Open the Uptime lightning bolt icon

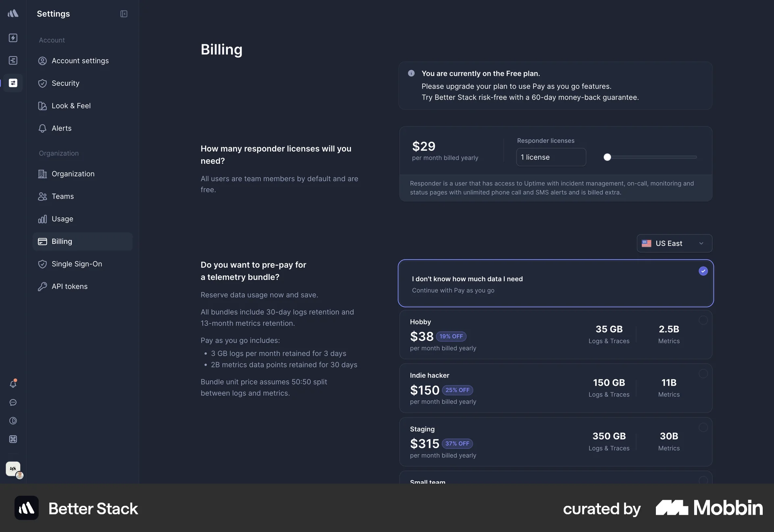pyautogui.click(x=13, y=38)
